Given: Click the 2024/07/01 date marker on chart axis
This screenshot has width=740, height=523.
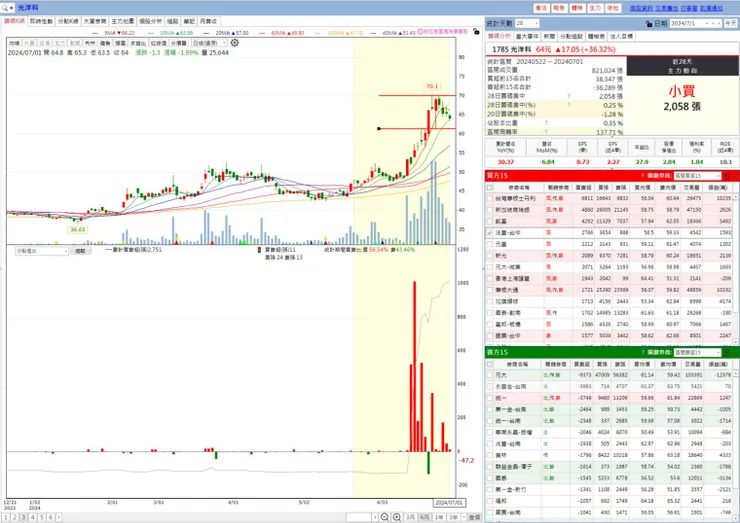Looking at the screenshot, I should (449, 503).
